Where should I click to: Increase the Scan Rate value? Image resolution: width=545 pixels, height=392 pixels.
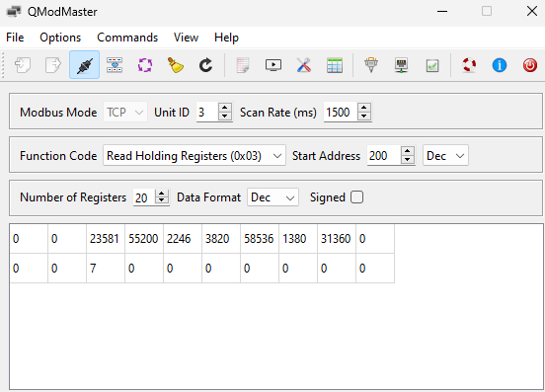364,108
